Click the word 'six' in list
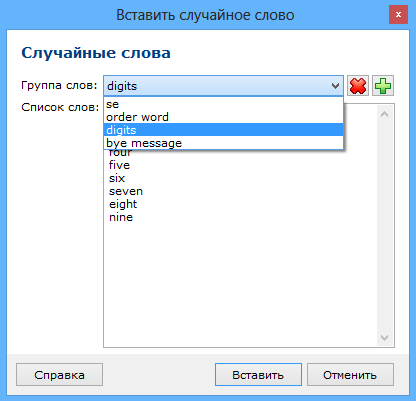Screen dimensions: 416x401 coord(117,178)
